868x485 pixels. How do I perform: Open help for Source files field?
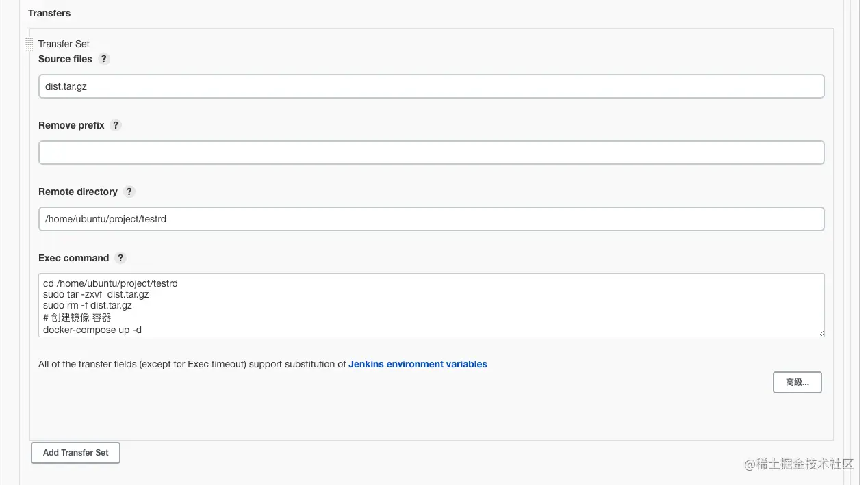104,59
